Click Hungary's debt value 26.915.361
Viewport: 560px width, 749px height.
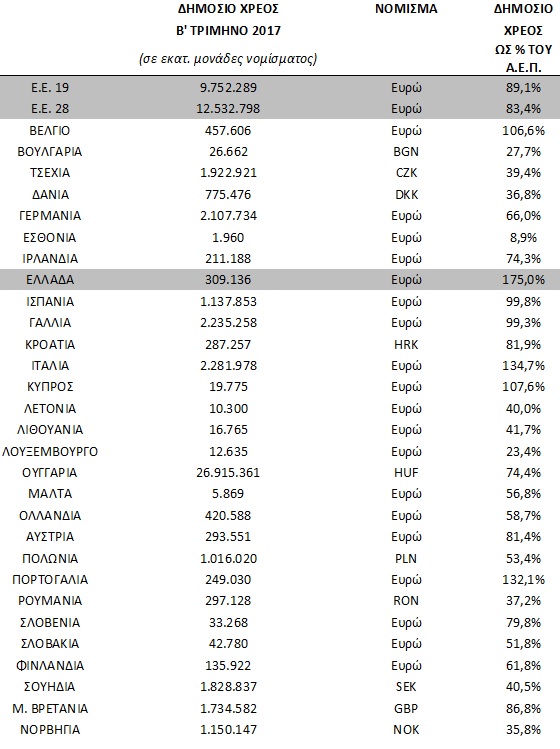click(x=228, y=473)
